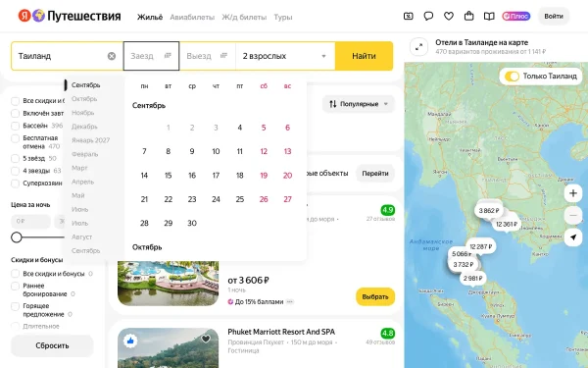Open the Plus badge
Screen dimensions: 588x368
click(x=516, y=16)
